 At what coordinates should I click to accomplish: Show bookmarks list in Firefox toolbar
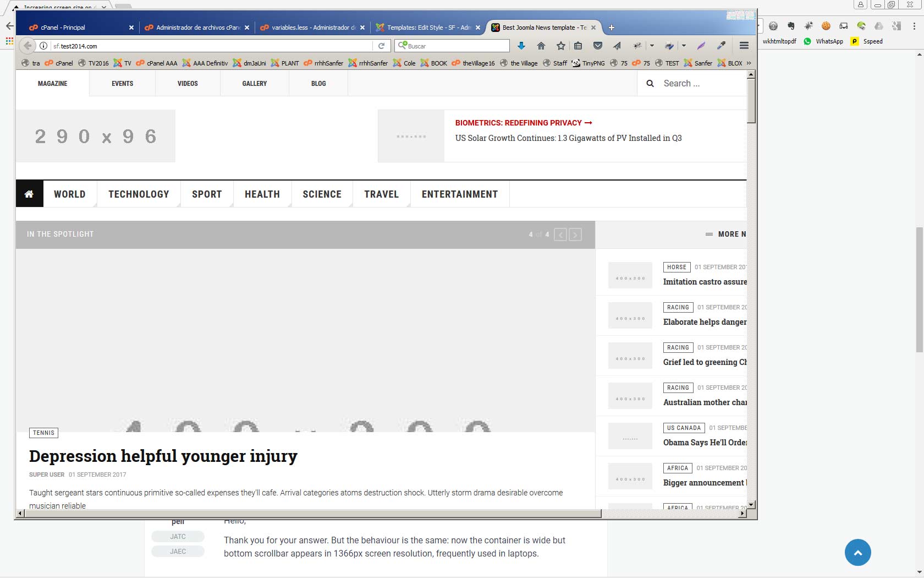click(578, 46)
